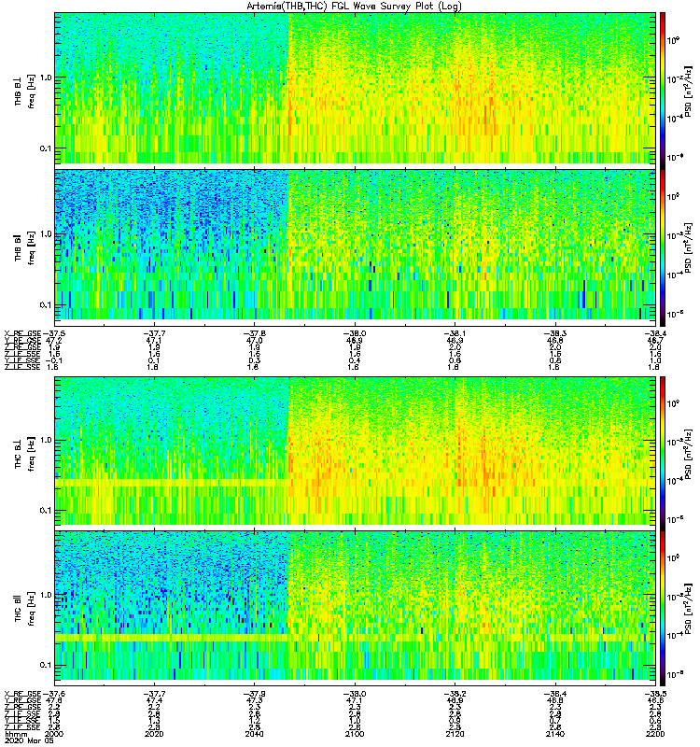
Task: Click the '-38.2' ephemeris value under THC panels
Action: pyautogui.click(x=455, y=694)
